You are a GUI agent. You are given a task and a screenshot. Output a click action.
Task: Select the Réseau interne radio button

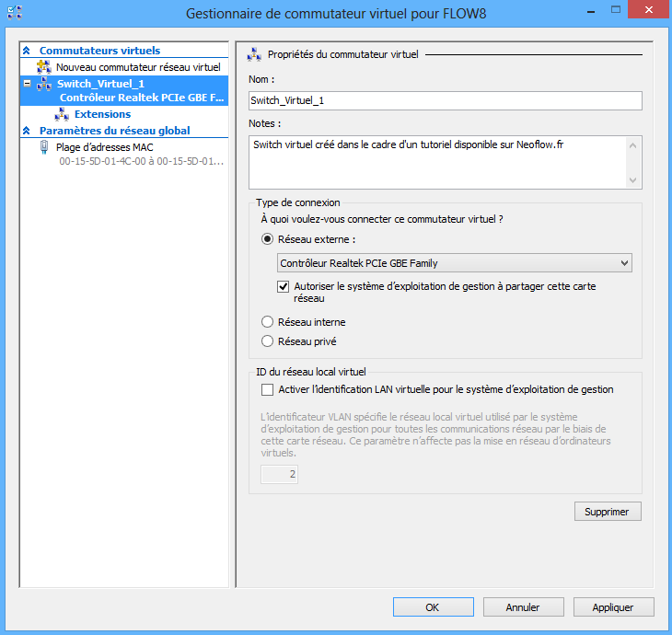[x=268, y=322]
